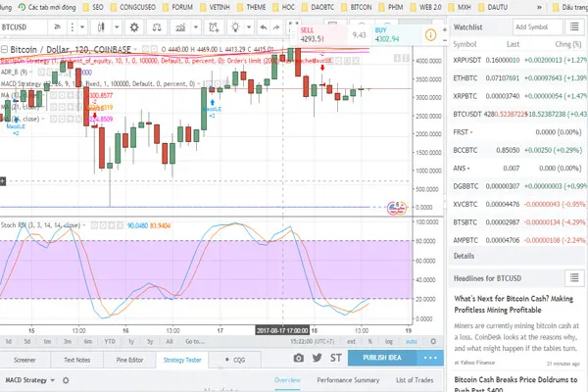Select the 2h interval button
The width and height of the screenshot is (588, 392).
[58, 27]
